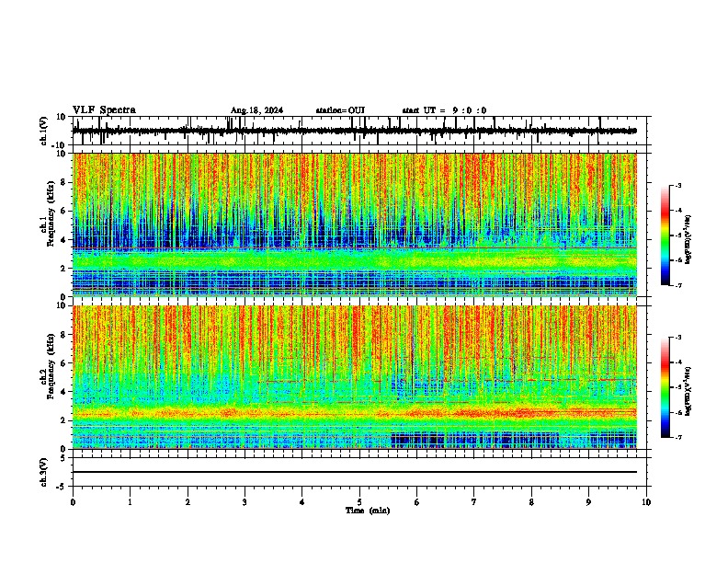Click the ch.1 voltage waveform trace

(x=355, y=131)
